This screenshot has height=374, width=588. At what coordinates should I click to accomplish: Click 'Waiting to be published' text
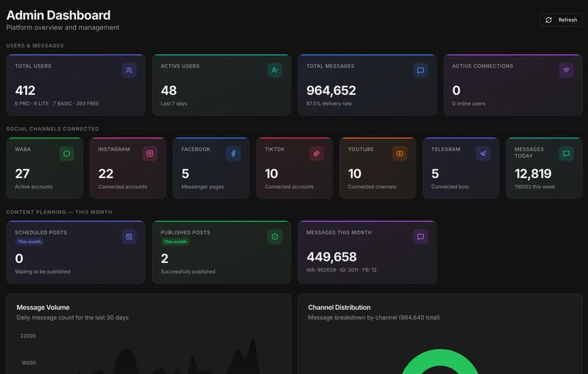click(43, 271)
